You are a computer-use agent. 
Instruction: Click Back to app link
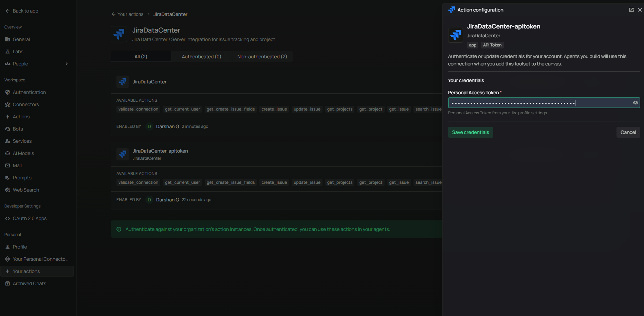(x=25, y=11)
